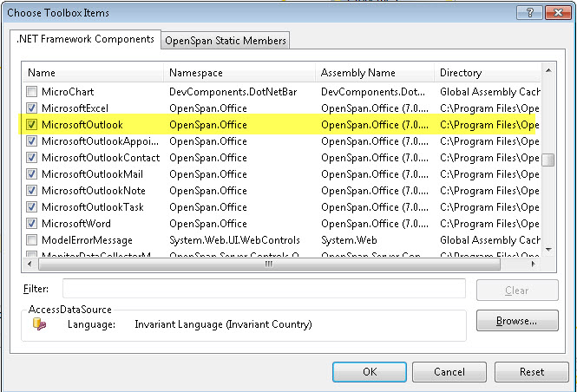Uncheck the MicrosoftExcel checkbox
Image resolution: width=577 pixels, height=392 pixels.
point(32,108)
